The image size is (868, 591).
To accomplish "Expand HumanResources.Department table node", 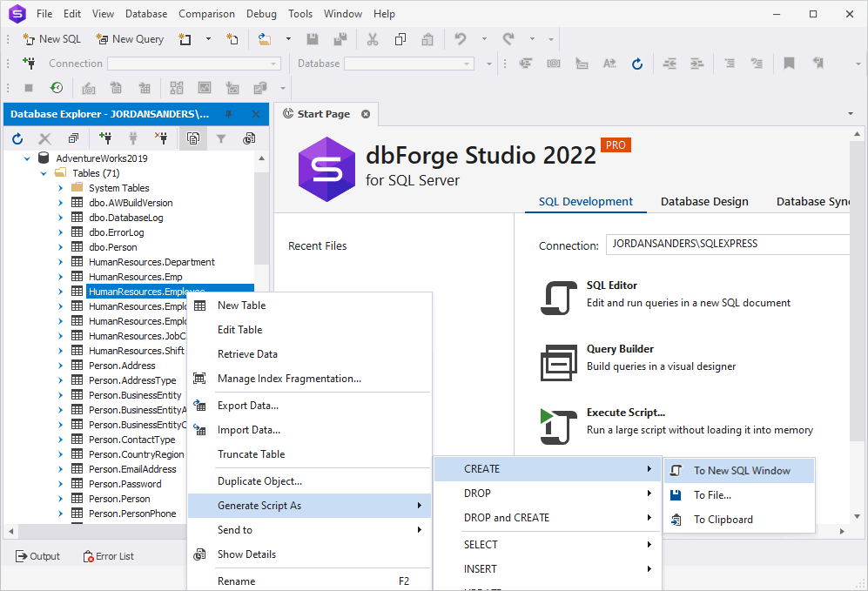I will pyautogui.click(x=60, y=262).
